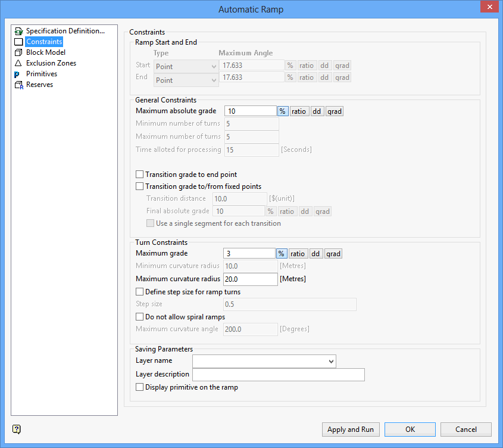Image resolution: width=503 pixels, height=448 pixels.
Task: Click the Maximum curvature angle field
Action: (251, 329)
